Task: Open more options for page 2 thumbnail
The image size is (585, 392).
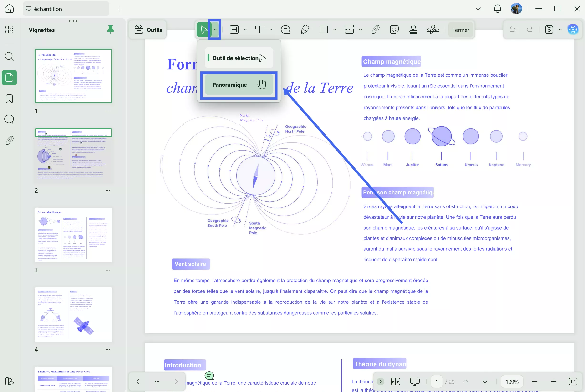Action: pyautogui.click(x=108, y=190)
